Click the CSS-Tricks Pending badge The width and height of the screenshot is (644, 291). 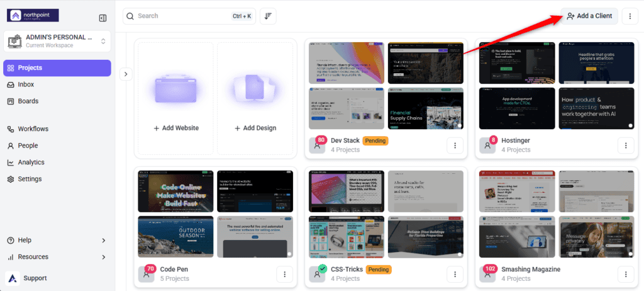[378, 270]
